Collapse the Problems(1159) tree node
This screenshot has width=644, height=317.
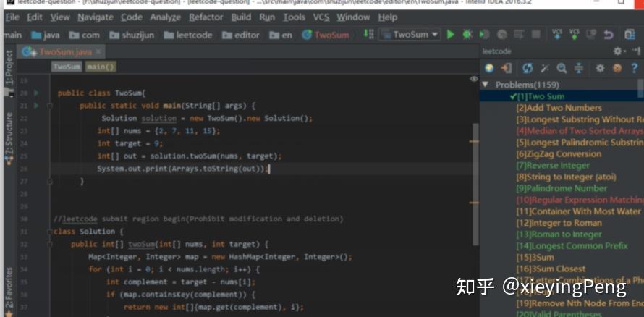[485, 85]
